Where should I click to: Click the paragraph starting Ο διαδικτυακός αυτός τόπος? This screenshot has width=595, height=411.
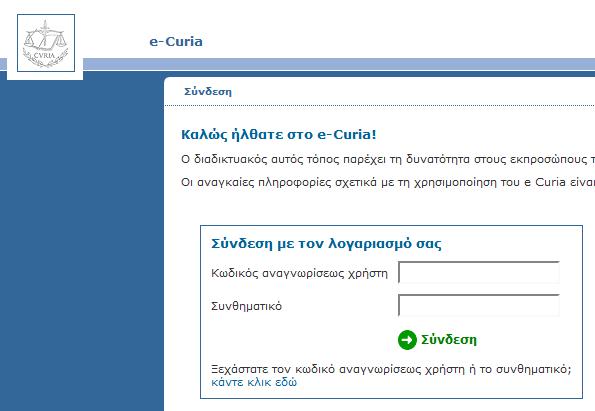388,159
